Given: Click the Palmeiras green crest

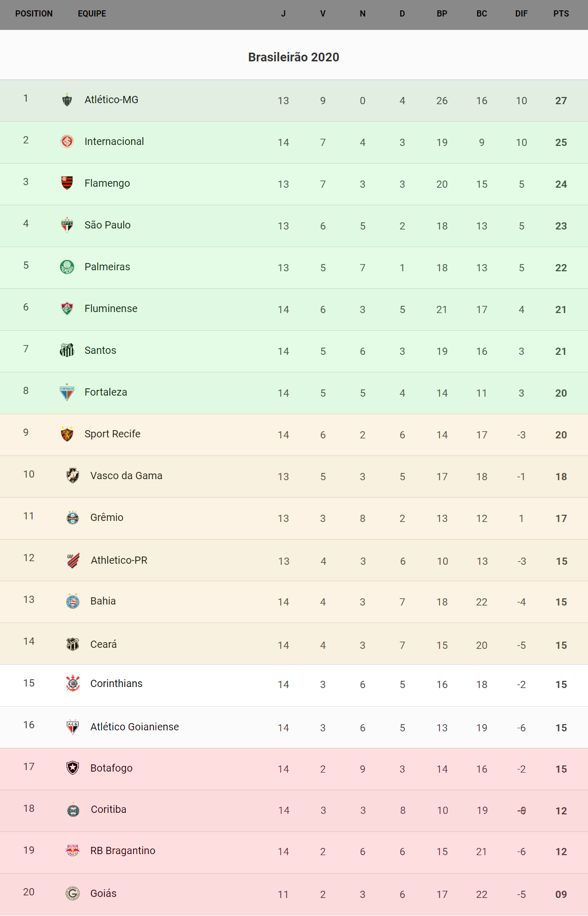Looking at the screenshot, I should click(x=67, y=267).
